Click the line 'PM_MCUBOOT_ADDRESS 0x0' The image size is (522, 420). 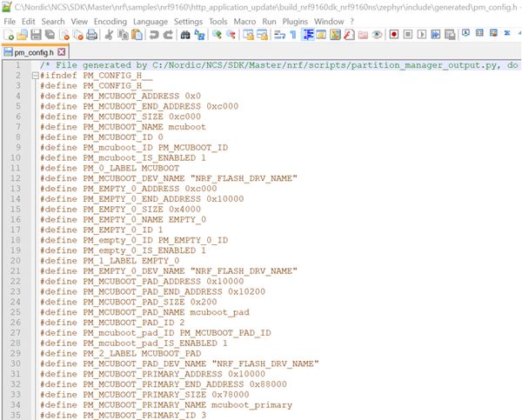121,96
